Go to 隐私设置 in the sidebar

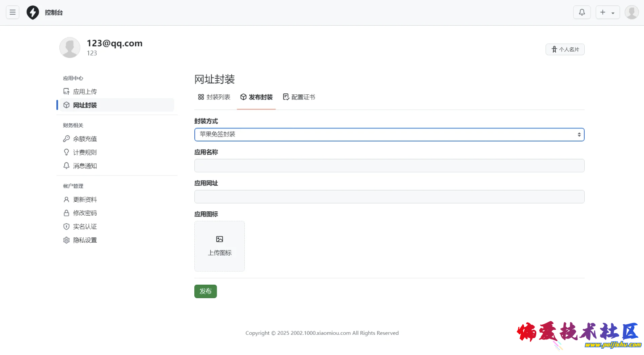(85, 240)
